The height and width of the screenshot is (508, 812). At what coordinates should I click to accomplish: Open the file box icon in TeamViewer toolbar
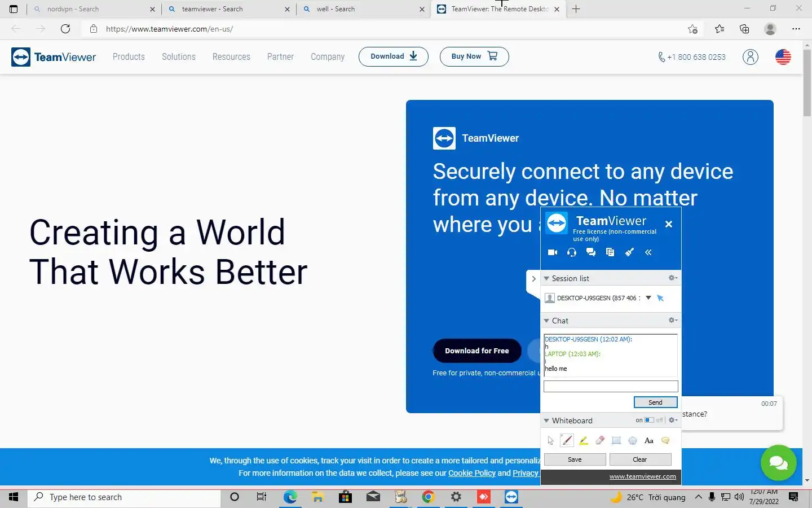pos(610,252)
